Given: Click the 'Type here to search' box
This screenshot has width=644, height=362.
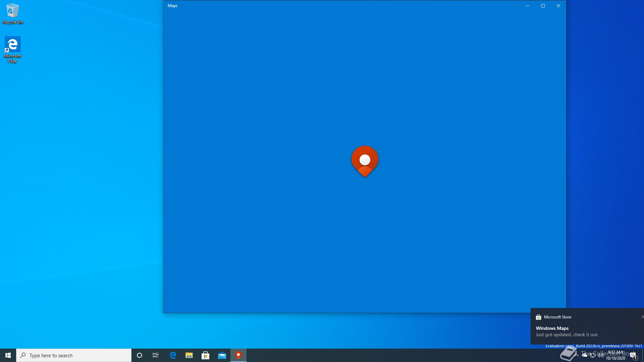Looking at the screenshot, I should tap(74, 355).
